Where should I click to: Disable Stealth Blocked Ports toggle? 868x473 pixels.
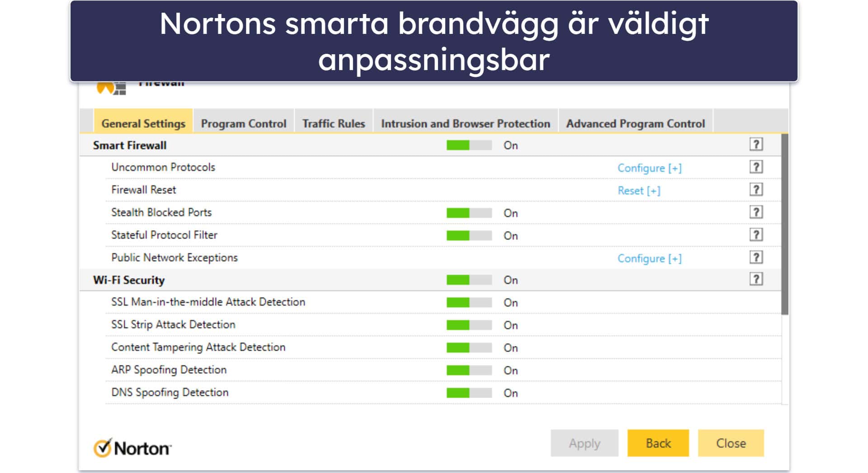[469, 213]
